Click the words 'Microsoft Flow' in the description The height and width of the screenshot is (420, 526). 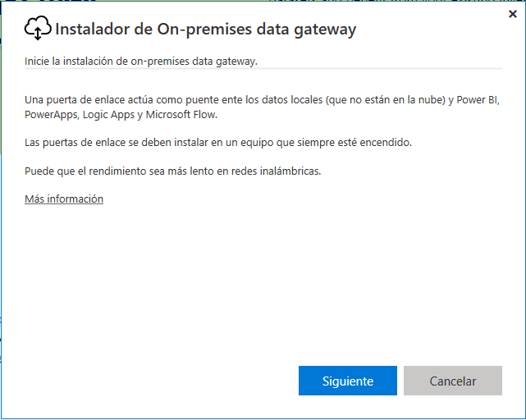pyautogui.click(x=181, y=115)
